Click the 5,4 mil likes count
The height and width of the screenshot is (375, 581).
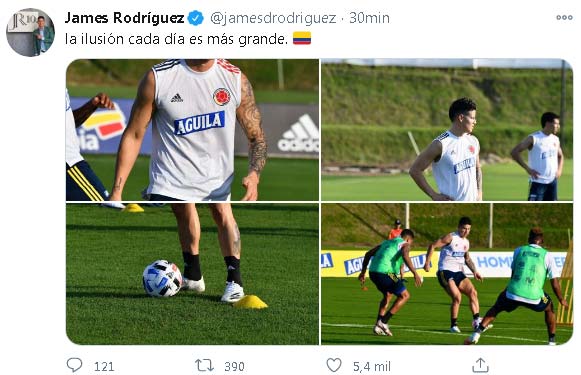coord(372,367)
